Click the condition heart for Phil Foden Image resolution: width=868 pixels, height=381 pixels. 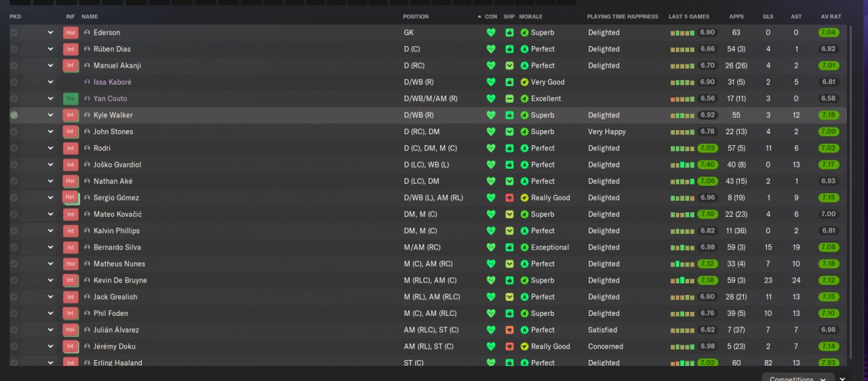491,313
